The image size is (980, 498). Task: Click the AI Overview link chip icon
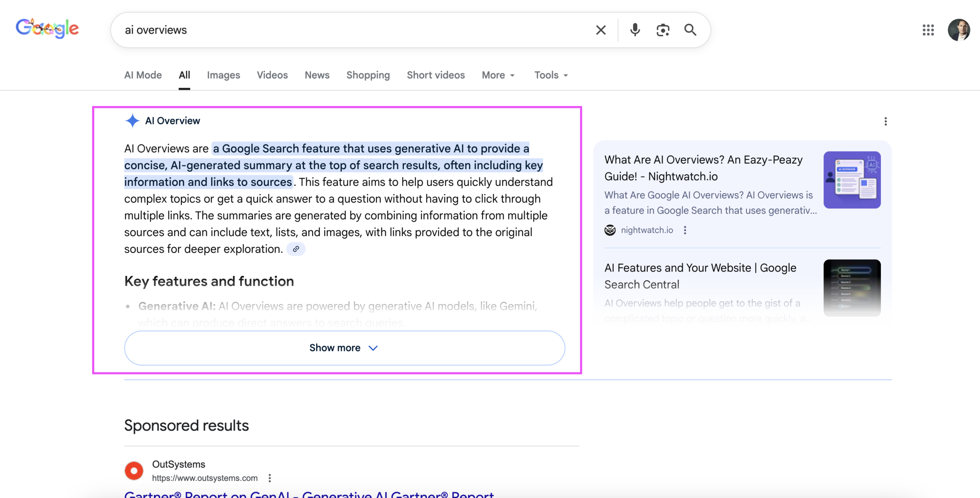[296, 249]
